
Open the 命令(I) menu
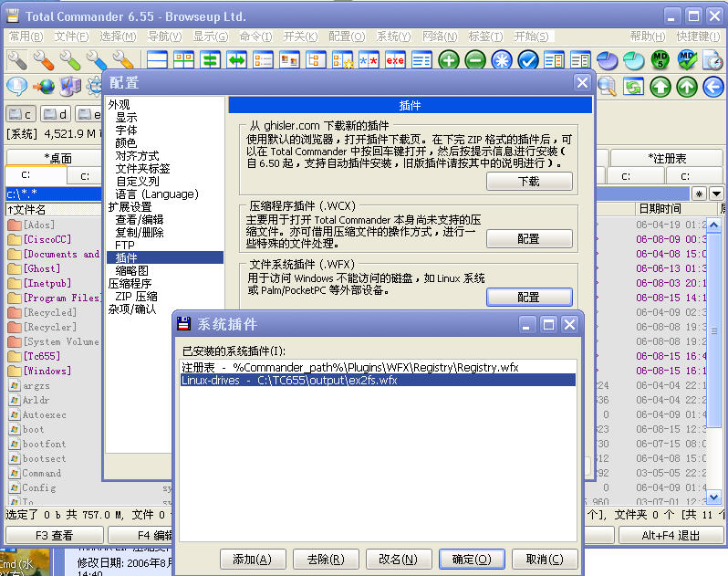[x=255, y=37]
